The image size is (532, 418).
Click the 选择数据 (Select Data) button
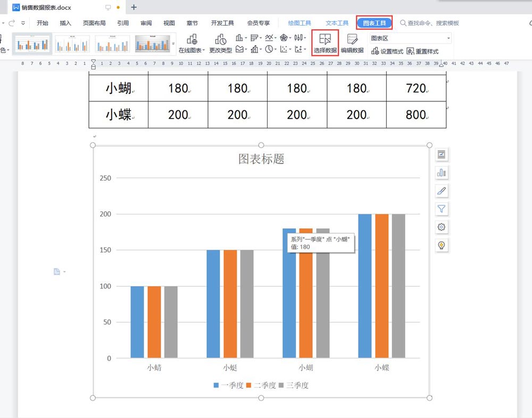[325, 43]
